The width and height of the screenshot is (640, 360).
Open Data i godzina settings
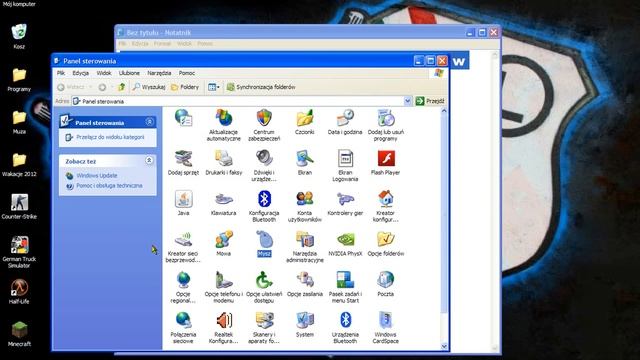(345, 122)
